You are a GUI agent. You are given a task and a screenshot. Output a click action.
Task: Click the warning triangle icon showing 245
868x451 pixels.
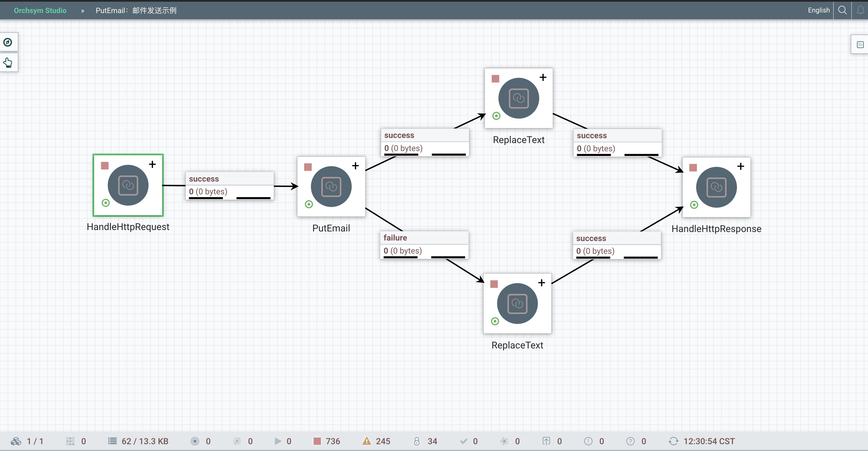(x=367, y=441)
